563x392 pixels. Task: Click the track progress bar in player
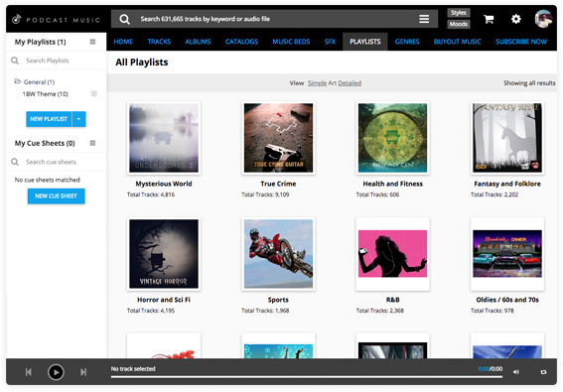[x=306, y=377]
